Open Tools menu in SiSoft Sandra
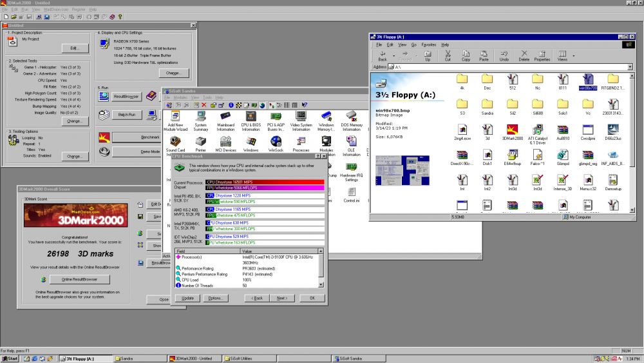Image resolution: width=644 pixels, height=363 pixels. [x=207, y=97]
